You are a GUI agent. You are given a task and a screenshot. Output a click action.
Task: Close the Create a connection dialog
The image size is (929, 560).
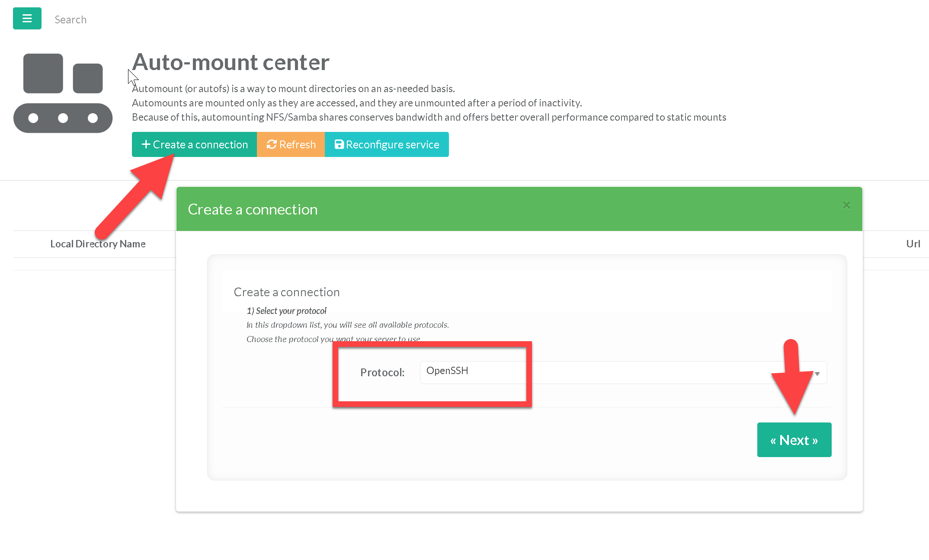(x=846, y=205)
